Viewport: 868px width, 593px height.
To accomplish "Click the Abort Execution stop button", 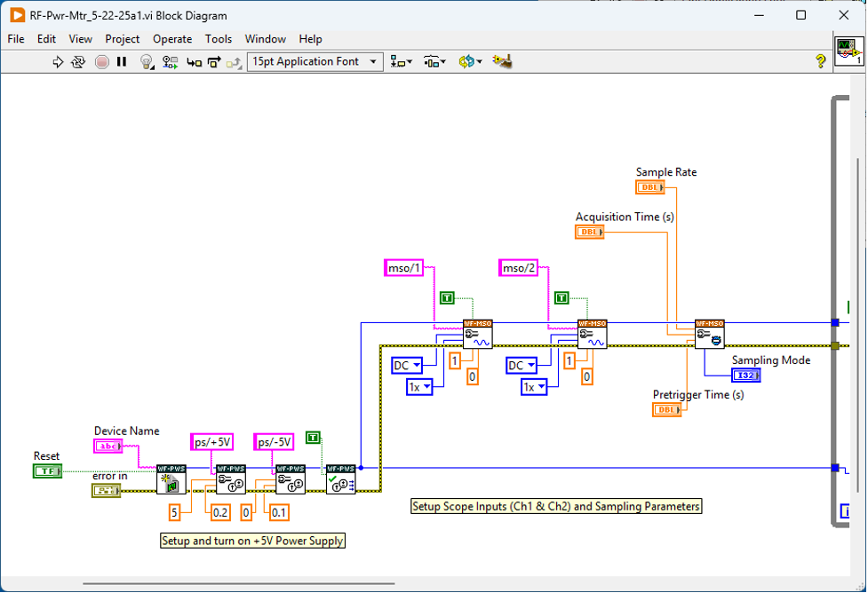I will (x=101, y=62).
